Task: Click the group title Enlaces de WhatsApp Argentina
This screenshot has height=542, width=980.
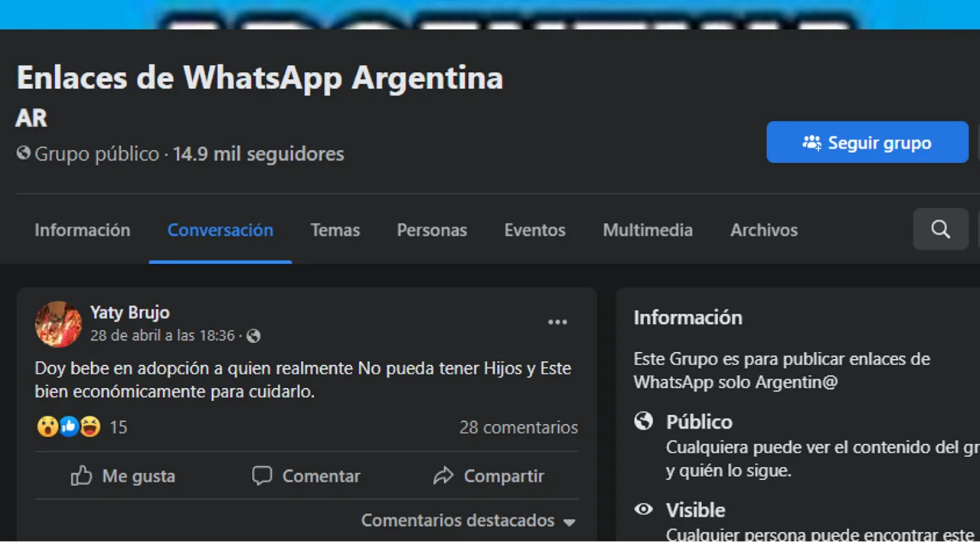Action: [260, 77]
